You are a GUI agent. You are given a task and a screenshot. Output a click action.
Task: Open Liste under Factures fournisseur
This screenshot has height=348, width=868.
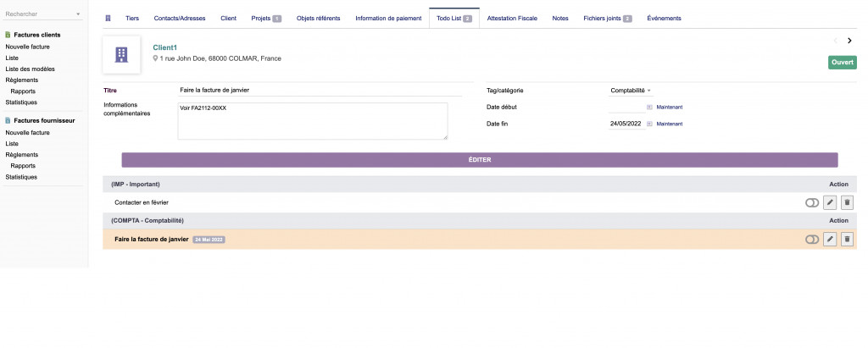pos(12,144)
